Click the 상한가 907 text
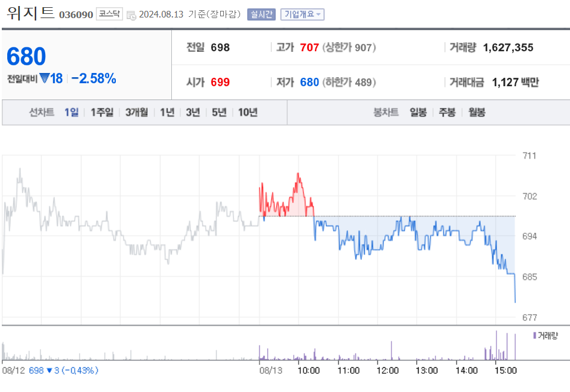 pyautogui.click(x=349, y=48)
